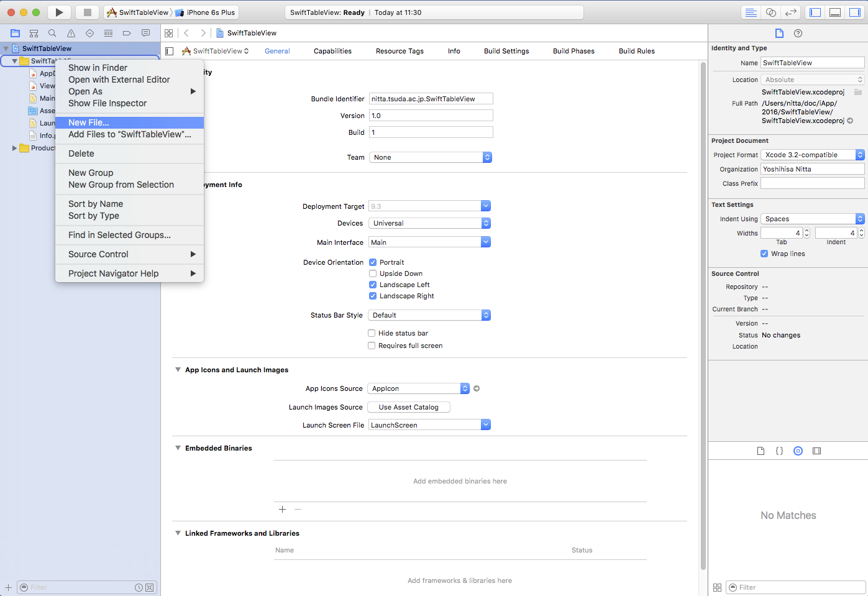The width and height of the screenshot is (868, 596).
Task: Open the Find navigator search icon
Action: pyautogui.click(x=52, y=33)
